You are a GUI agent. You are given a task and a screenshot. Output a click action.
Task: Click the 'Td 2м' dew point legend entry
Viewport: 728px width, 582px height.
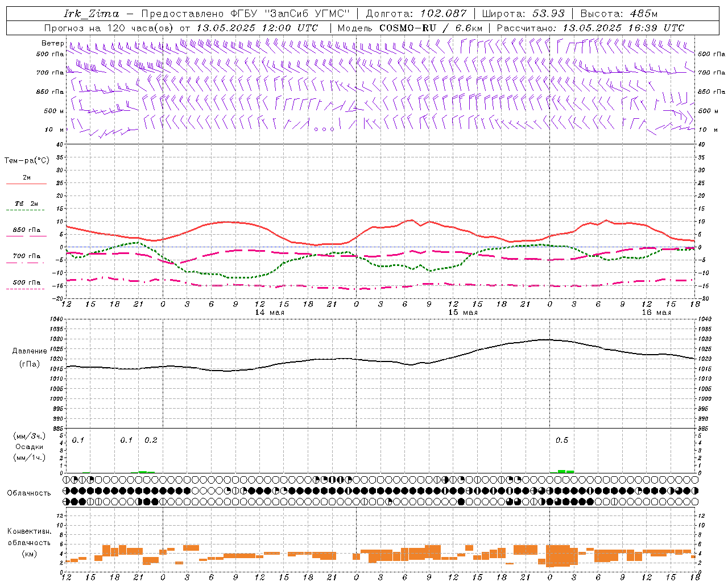[27, 203]
